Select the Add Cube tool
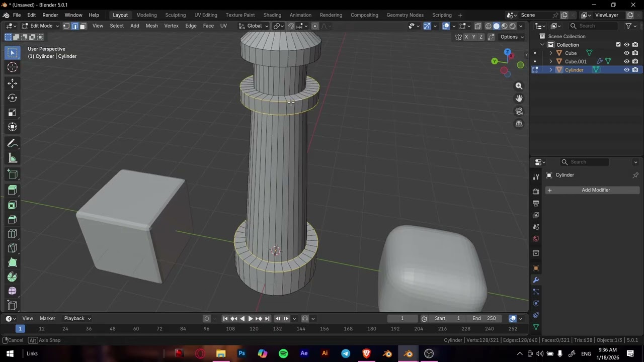This screenshot has height=362, width=644. 13,174
